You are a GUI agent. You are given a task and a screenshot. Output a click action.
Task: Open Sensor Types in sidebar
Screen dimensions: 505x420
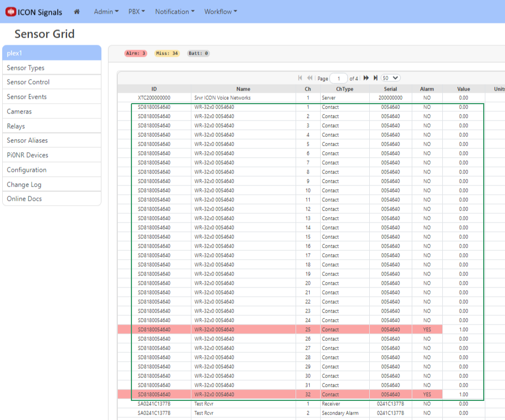[26, 68]
